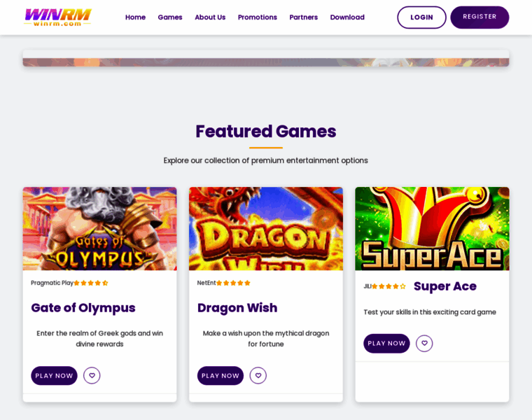532x420 pixels.
Task: Play Now on Gate of Olympus
Action: (54, 376)
